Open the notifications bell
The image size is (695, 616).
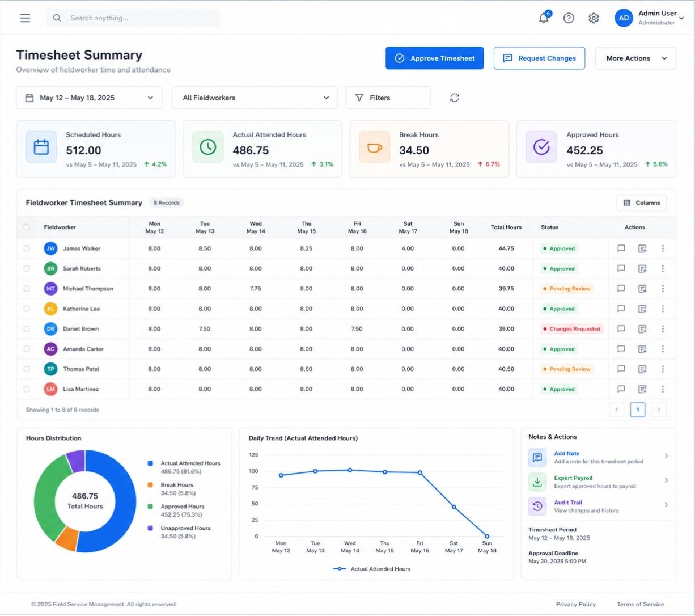pos(544,18)
